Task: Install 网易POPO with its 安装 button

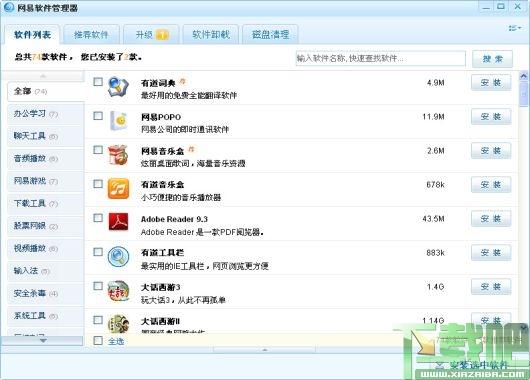Action: pyautogui.click(x=491, y=117)
